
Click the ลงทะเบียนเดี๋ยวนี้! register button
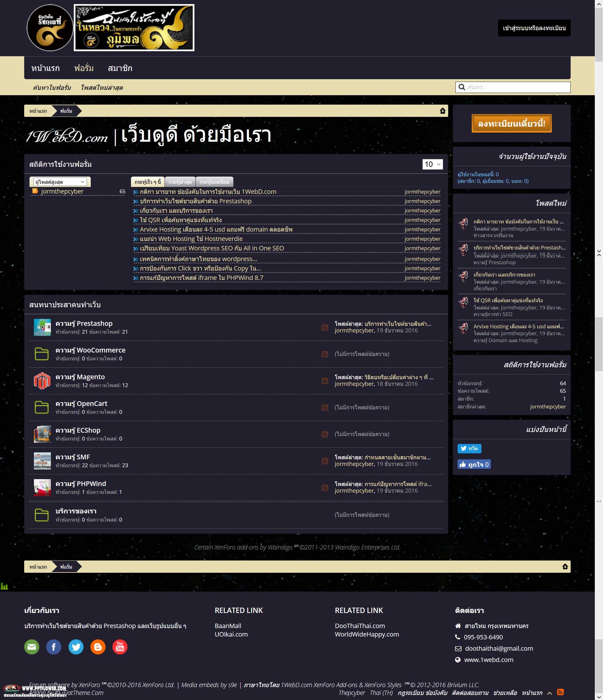click(x=511, y=123)
